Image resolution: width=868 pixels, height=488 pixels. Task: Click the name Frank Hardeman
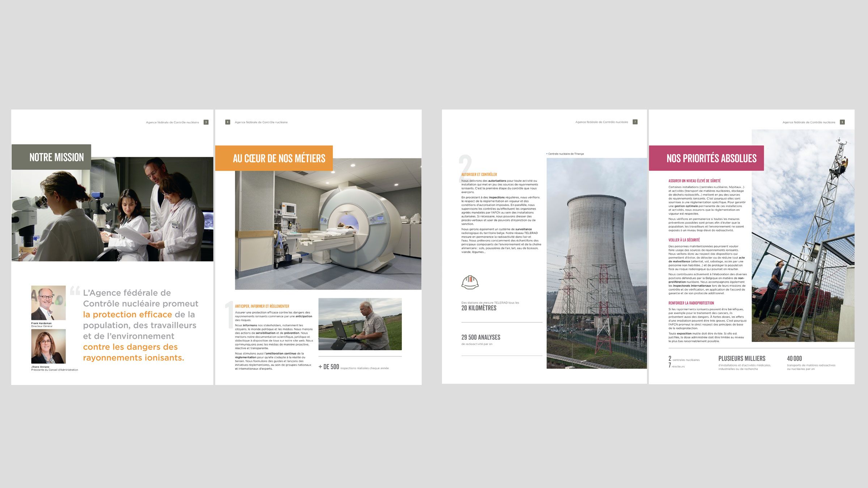pos(41,323)
